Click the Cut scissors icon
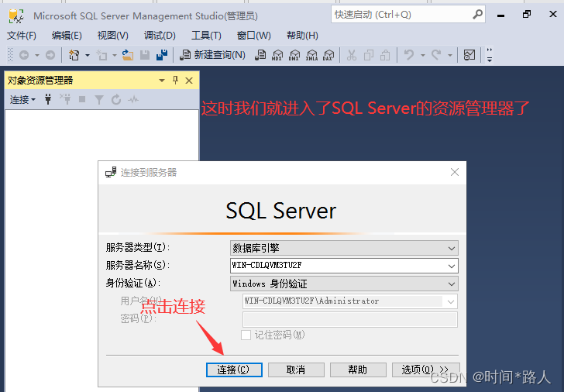The width and height of the screenshot is (564, 392). point(352,55)
